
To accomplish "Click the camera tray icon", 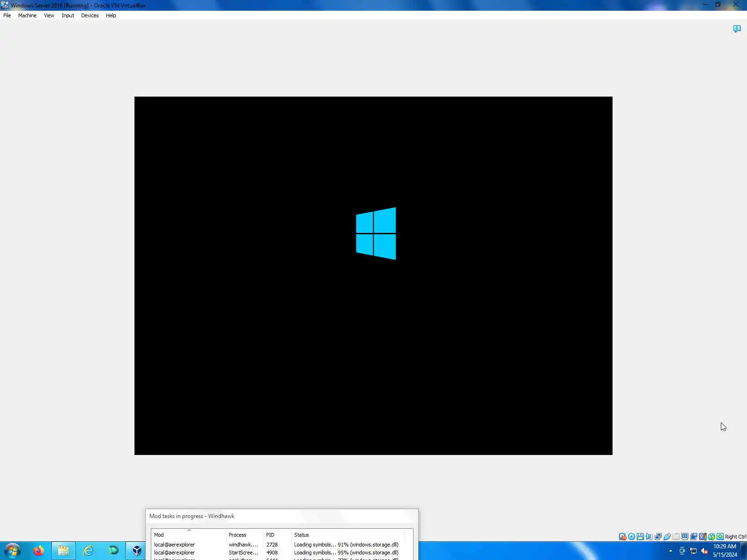I will tap(682, 551).
